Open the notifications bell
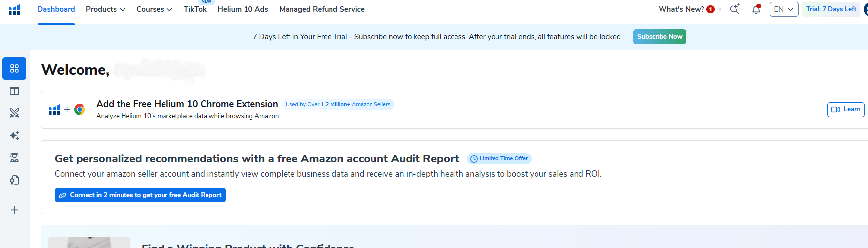 (x=756, y=9)
